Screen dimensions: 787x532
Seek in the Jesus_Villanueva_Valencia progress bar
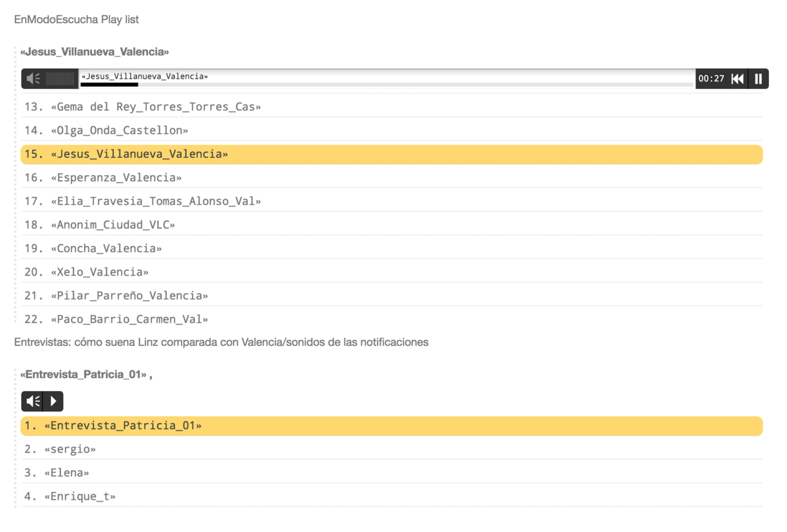click(386, 84)
